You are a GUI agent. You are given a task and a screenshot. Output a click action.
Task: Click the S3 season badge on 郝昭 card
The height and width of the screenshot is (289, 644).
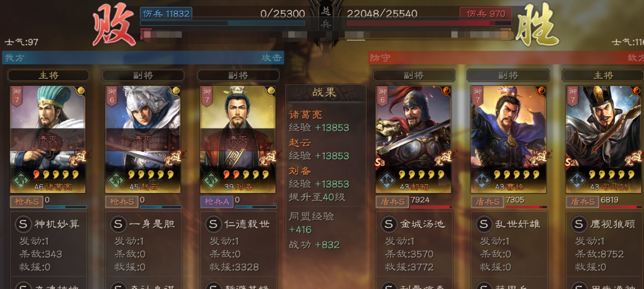coord(380,163)
